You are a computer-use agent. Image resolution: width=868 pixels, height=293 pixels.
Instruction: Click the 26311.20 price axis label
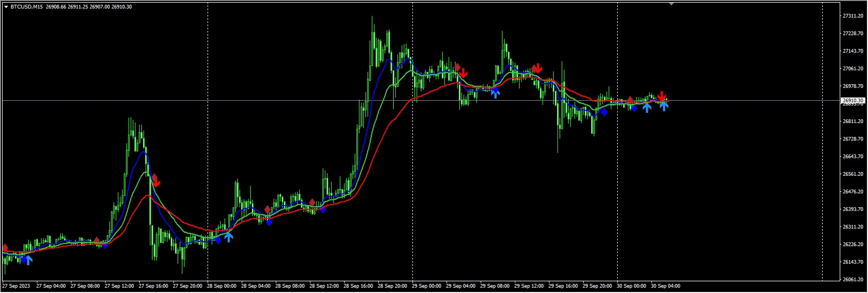tap(853, 227)
